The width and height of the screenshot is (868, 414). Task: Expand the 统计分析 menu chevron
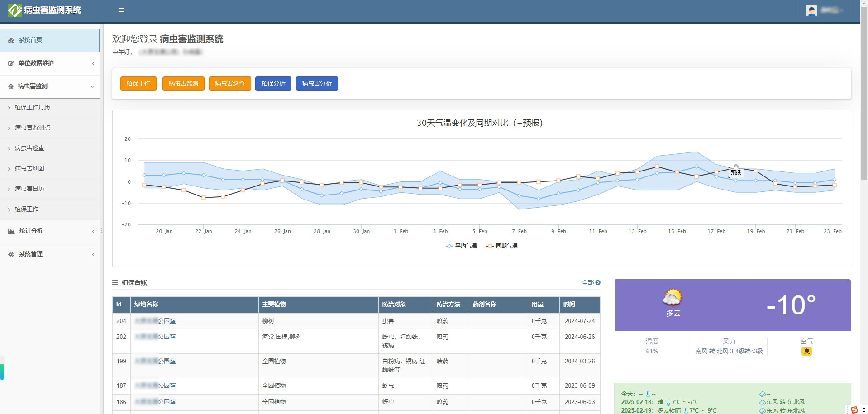point(93,231)
